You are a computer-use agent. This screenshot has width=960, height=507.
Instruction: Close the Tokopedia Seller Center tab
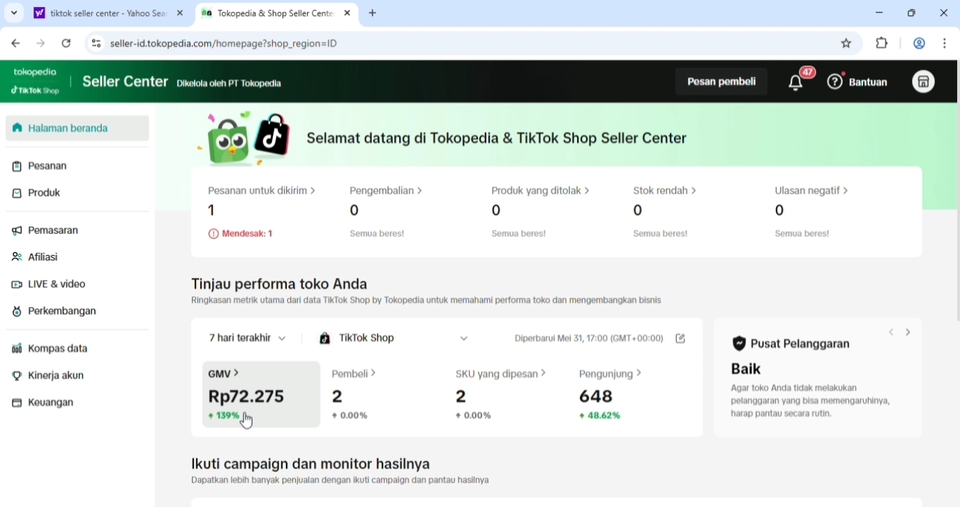347,13
